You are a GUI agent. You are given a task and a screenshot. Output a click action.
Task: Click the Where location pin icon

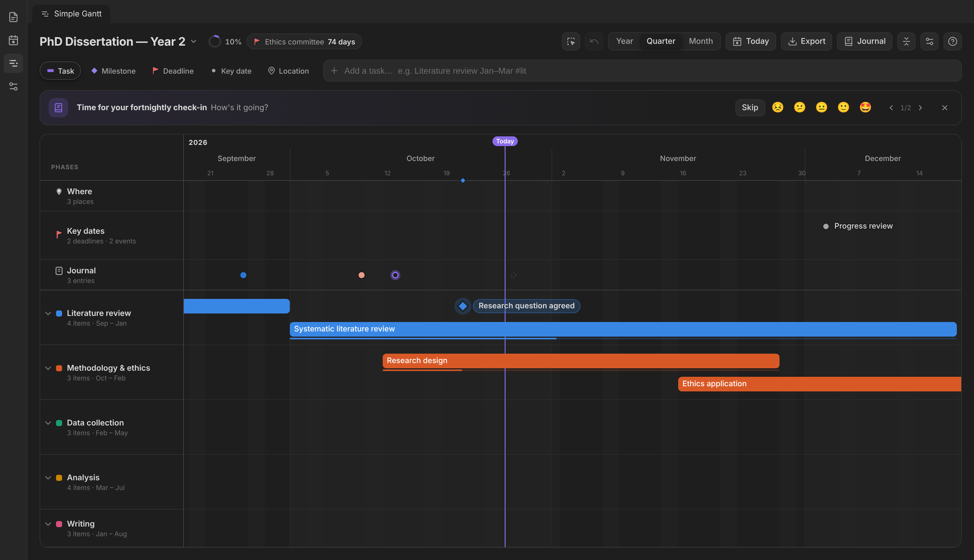click(x=59, y=191)
